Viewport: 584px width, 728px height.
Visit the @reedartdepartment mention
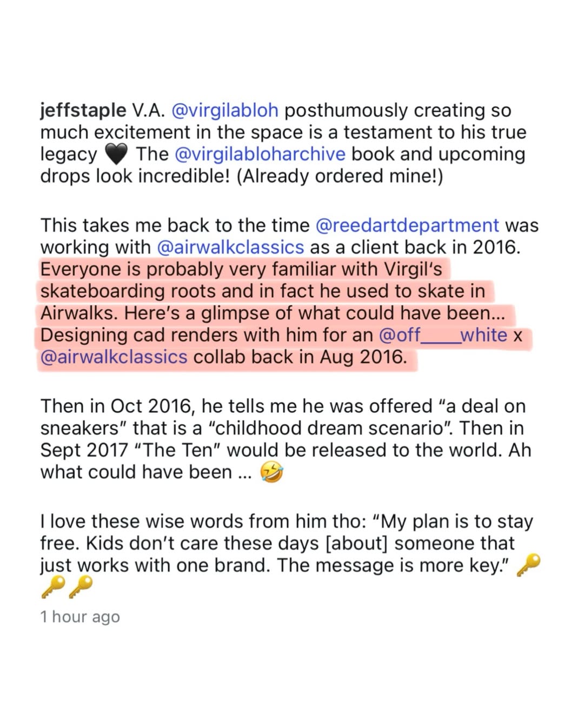(x=407, y=225)
